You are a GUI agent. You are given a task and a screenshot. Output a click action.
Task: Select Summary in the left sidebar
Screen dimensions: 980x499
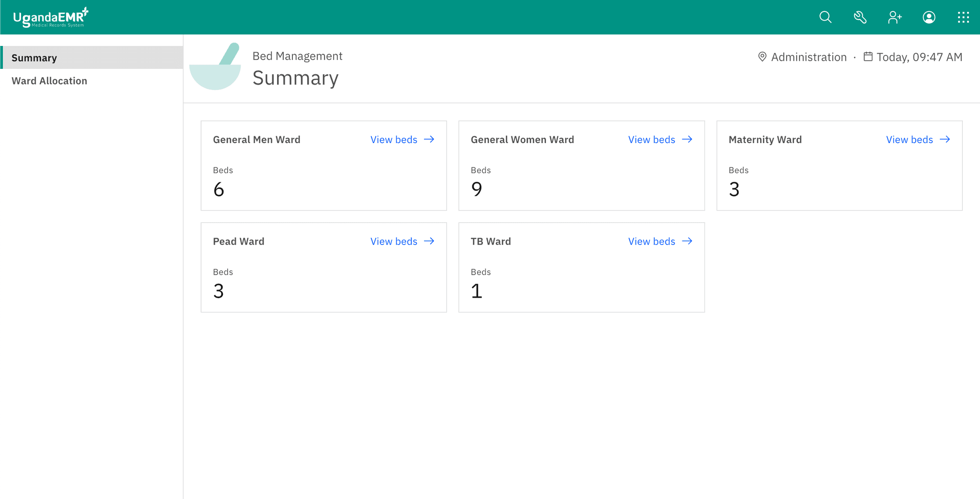(x=91, y=57)
